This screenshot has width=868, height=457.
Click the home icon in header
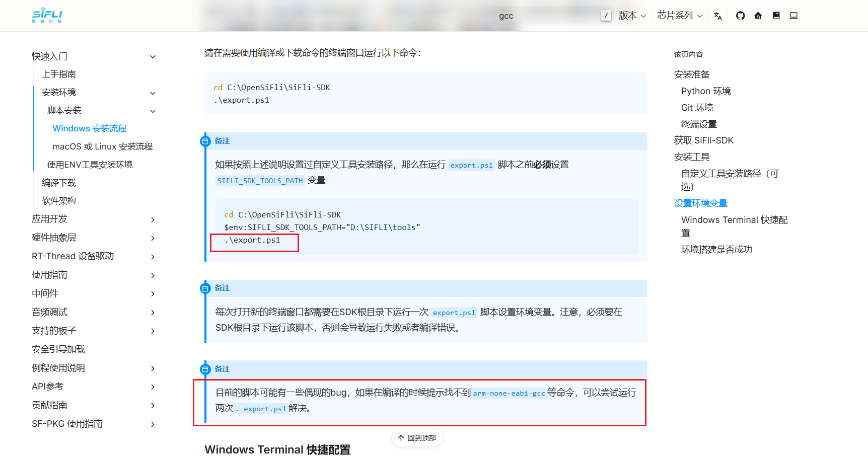[758, 16]
